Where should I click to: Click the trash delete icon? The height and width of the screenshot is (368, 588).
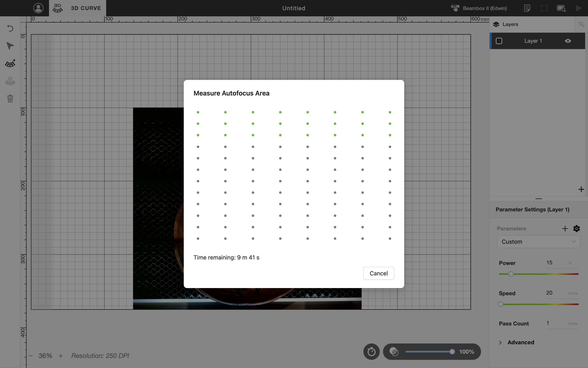click(x=10, y=98)
